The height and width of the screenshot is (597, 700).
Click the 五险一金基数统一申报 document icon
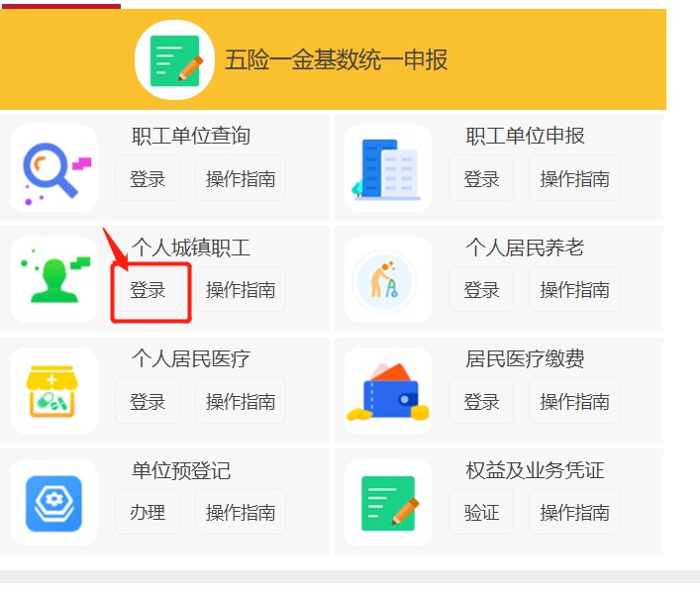(174, 59)
